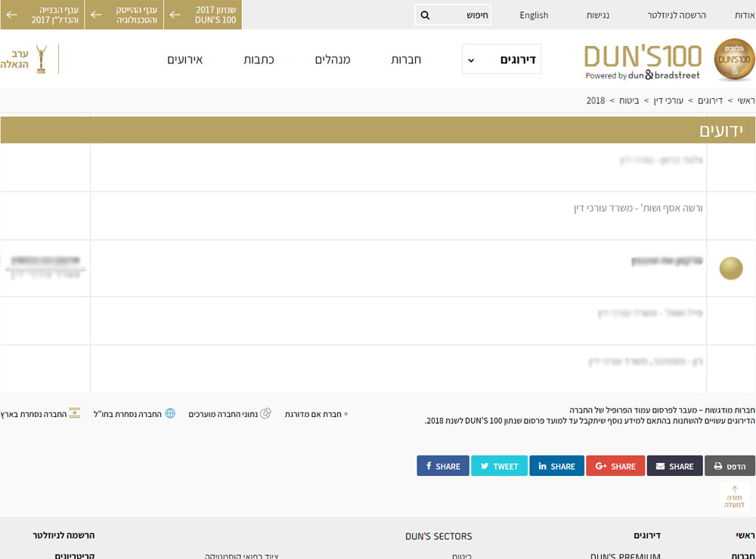Open the ערב הגאלה link
Image resolution: width=756 pixels, height=559 pixels.
pyautogui.click(x=14, y=59)
